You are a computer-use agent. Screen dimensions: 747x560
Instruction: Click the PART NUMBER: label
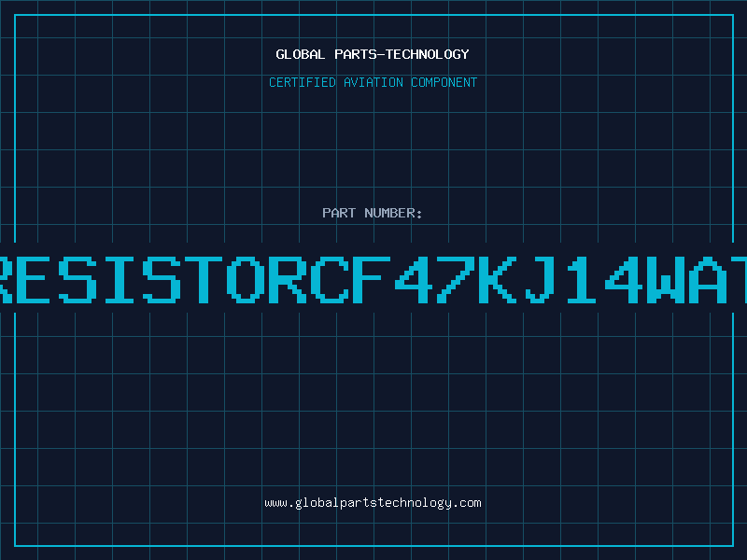point(373,213)
